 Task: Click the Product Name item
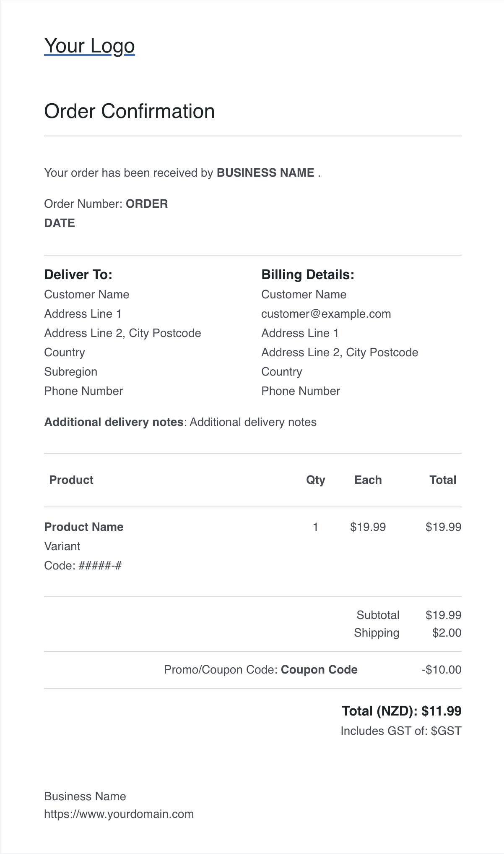(x=84, y=527)
